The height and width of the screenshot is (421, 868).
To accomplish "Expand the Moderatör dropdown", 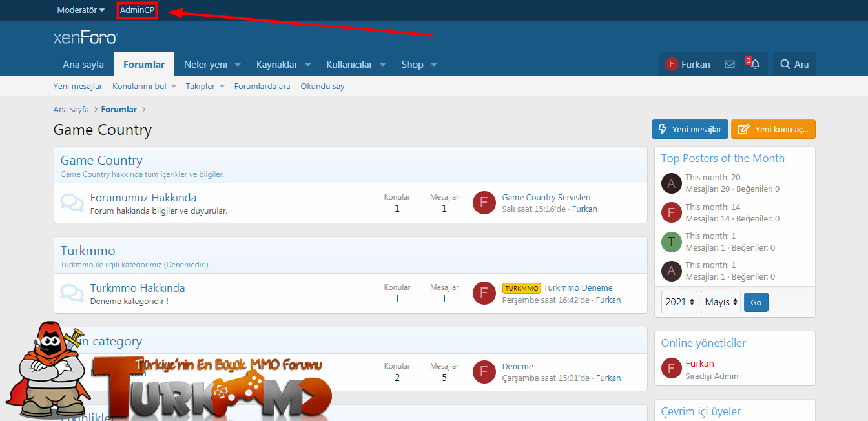I will coord(81,10).
